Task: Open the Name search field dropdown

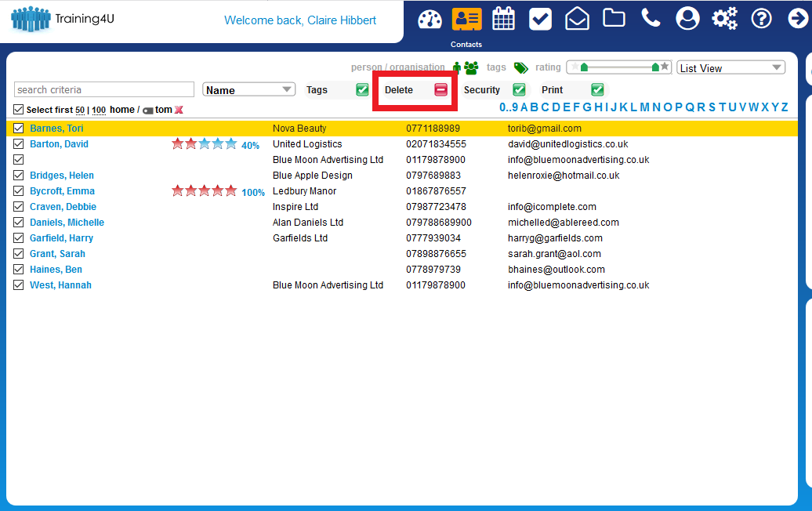Action: pyautogui.click(x=249, y=89)
